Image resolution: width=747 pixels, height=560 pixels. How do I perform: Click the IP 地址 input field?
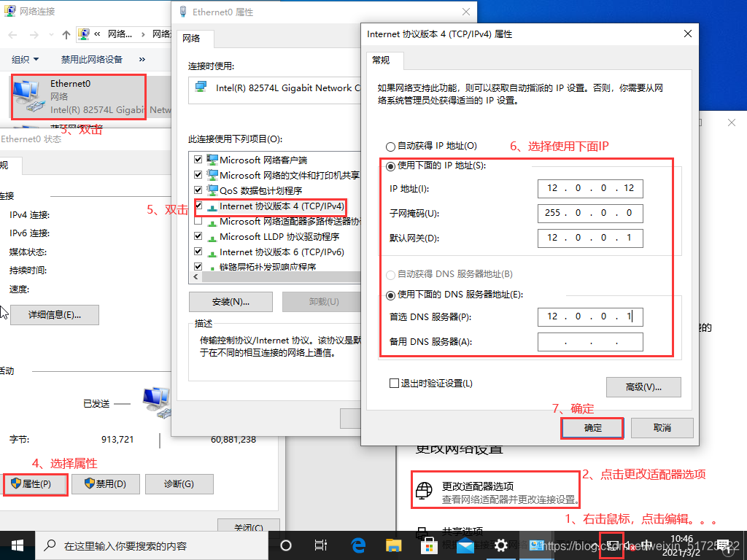click(590, 188)
